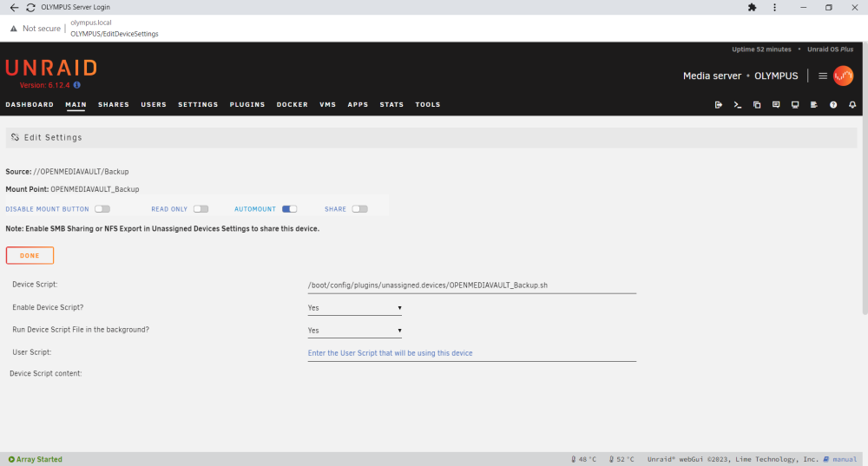Turn off the Automount switch
Viewport: 868px width, 466px height.
pyautogui.click(x=290, y=209)
